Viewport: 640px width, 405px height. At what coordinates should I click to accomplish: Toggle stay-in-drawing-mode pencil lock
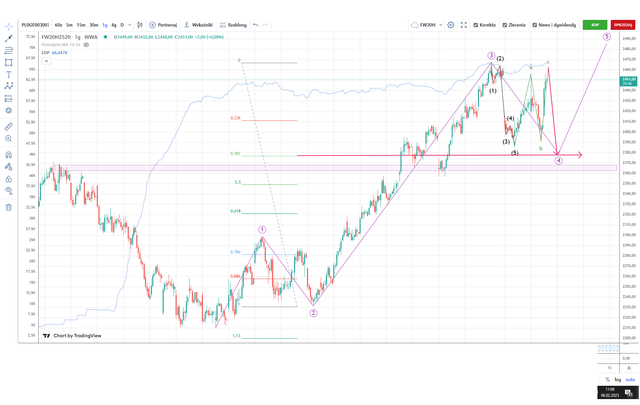(x=9, y=167)
